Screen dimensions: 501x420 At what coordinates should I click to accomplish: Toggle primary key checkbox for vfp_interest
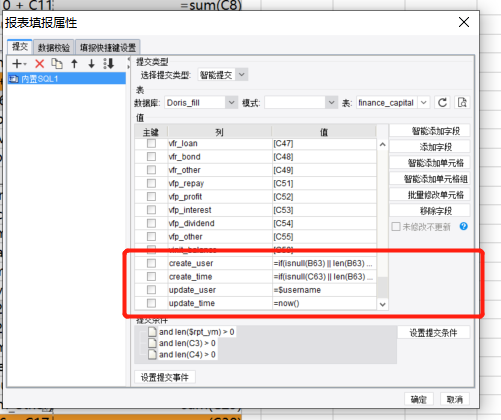(x=151, y=210)
